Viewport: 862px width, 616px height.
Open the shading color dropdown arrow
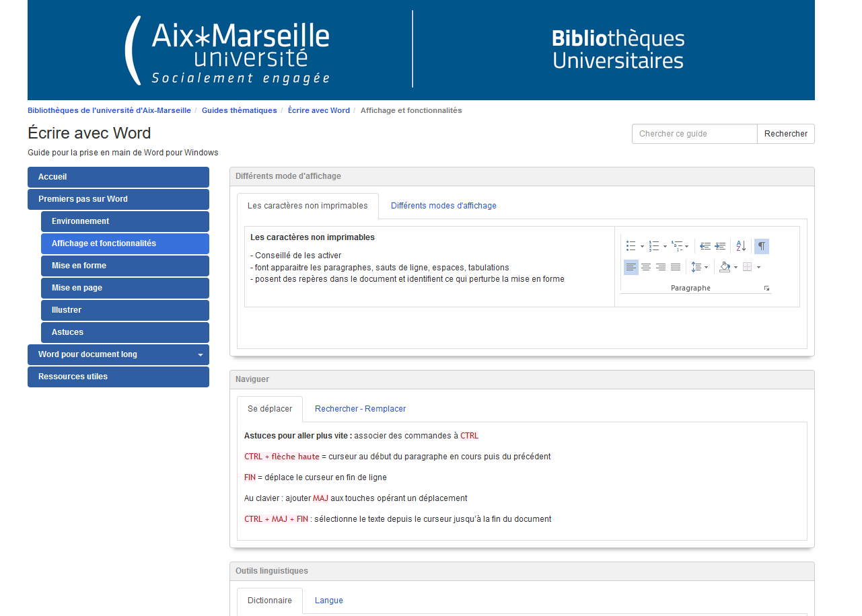tap(735, 268)
